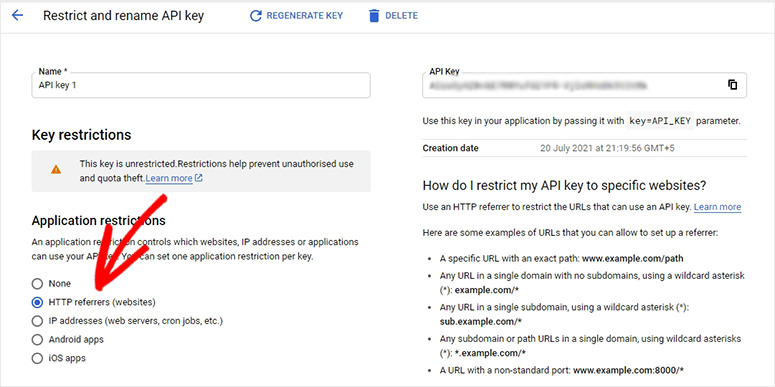Click the 'key=API_KEY' code snippet
Image resolution: width=775 pixels, height=387 pixels.
pyautogui.click(x=661, y=121)
